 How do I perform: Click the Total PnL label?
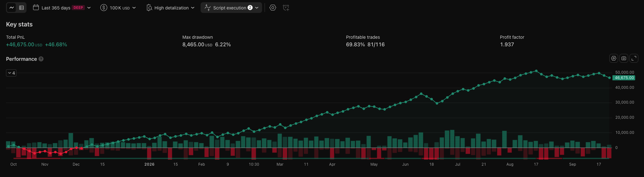click(15, 37)
